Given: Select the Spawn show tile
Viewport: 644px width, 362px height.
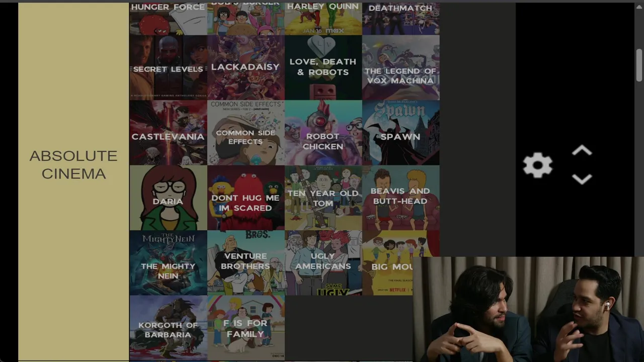Looking at the screenshot, I should 400,133.
